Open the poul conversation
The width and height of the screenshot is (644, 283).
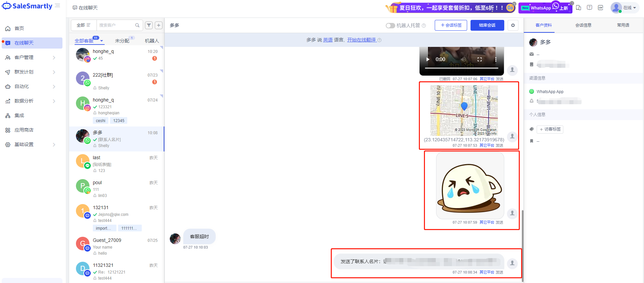(x=117, y=189)
